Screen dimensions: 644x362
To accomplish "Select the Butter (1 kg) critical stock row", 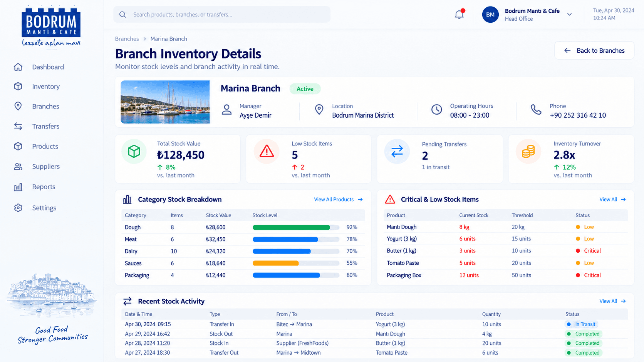I will (x=506, y=251).
